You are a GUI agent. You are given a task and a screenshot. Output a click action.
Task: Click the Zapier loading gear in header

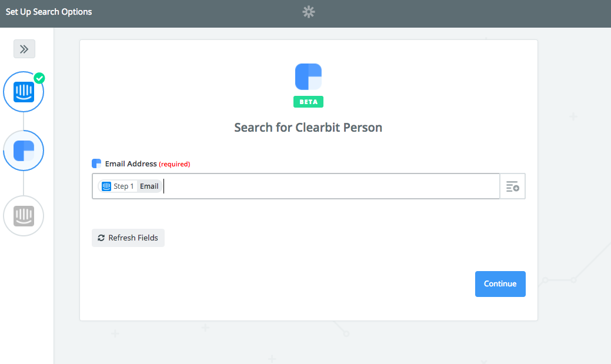coord(309,12)
